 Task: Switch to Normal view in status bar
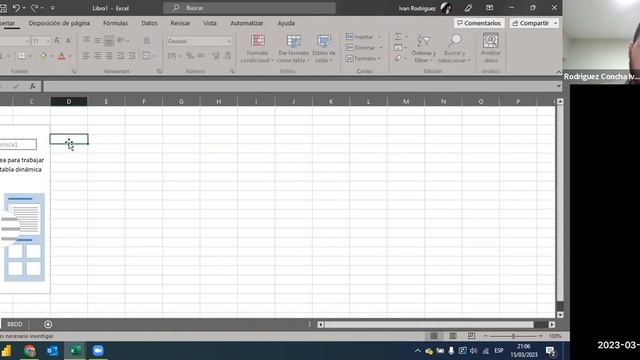click(434, 336)
